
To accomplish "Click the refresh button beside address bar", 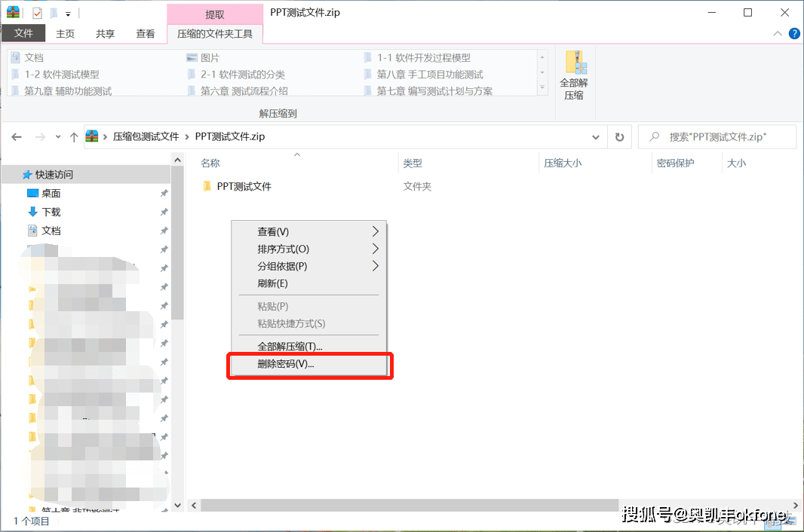I will pyautogui.click(x=619, y=137).
